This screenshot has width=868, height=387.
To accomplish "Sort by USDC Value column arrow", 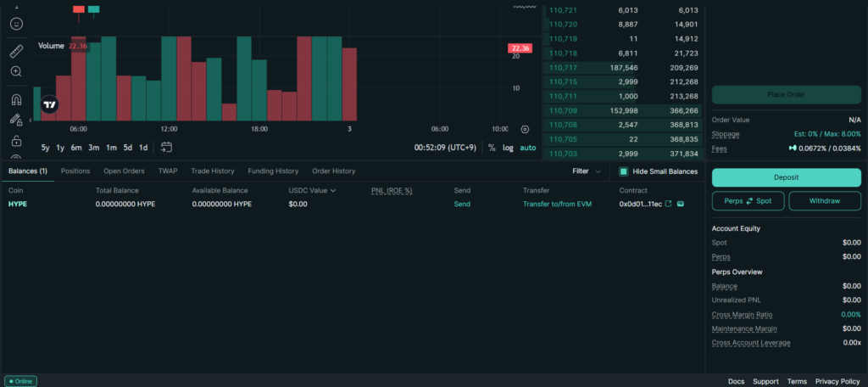I will (333, 191).
